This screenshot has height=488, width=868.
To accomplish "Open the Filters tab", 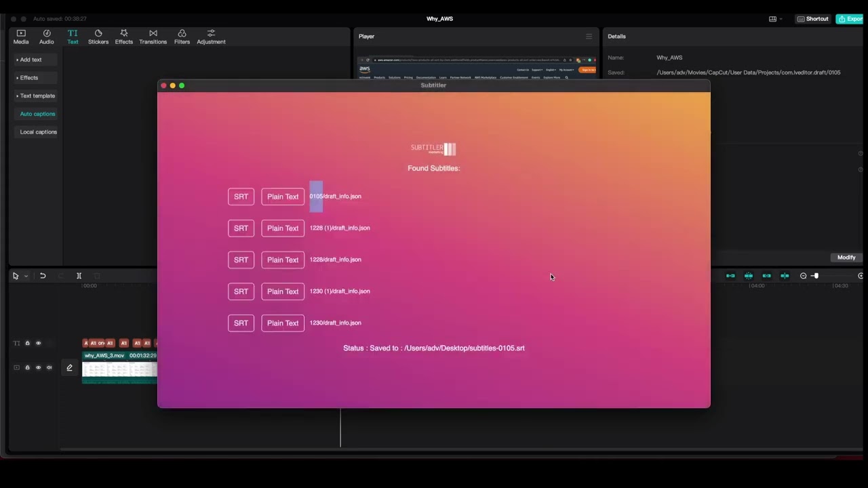I will point(182,37).
